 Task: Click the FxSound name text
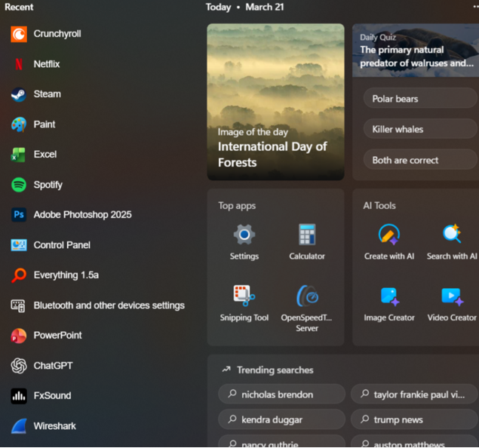coord(52,396)
